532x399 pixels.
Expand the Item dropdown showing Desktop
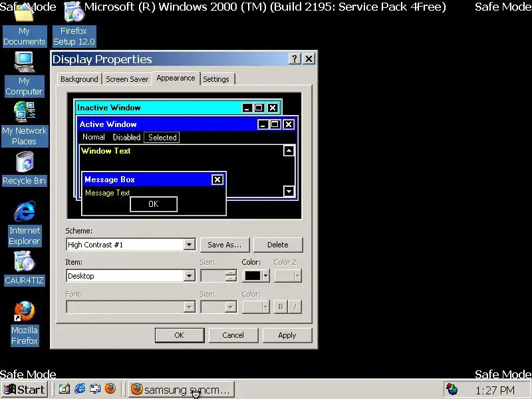tap(190, 276)
